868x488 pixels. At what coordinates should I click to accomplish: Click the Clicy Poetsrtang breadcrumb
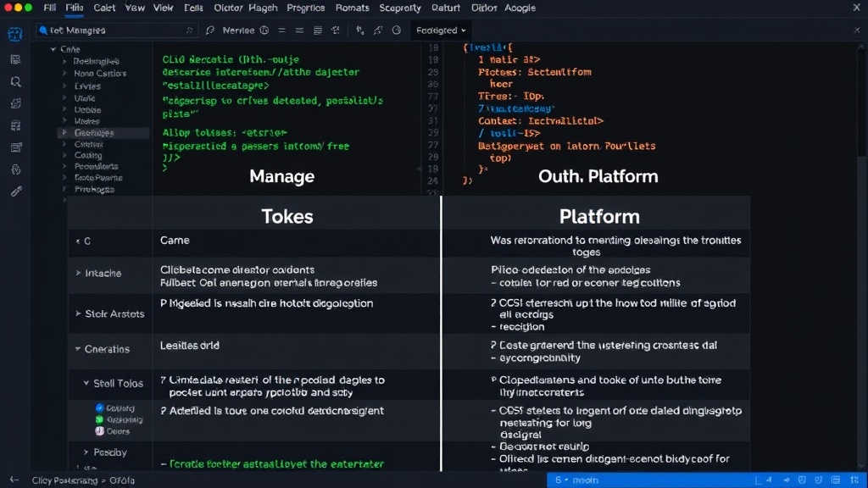64,480
